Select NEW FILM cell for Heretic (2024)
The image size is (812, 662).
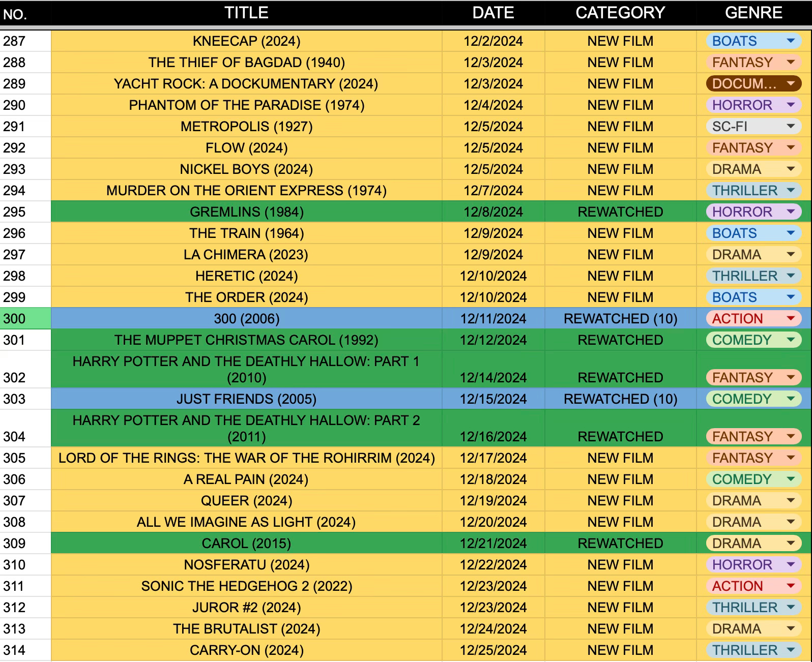click(x=621, y=276)
